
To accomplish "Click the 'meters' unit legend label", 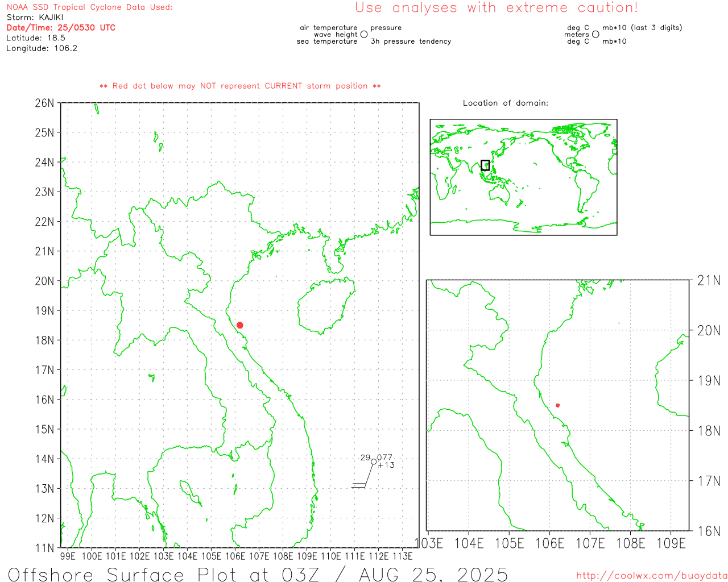I will point(577,34).
